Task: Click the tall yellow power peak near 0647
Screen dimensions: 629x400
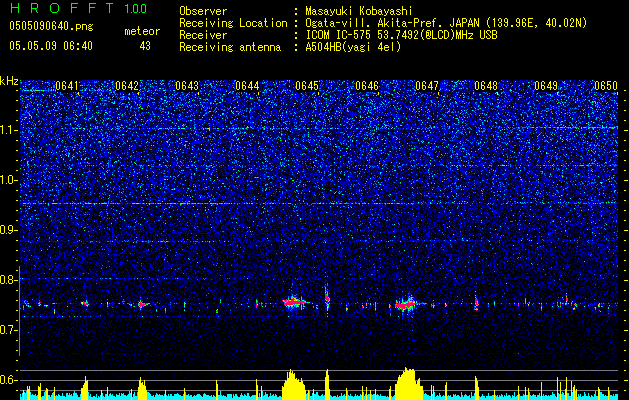Action: tap(409, 383)
